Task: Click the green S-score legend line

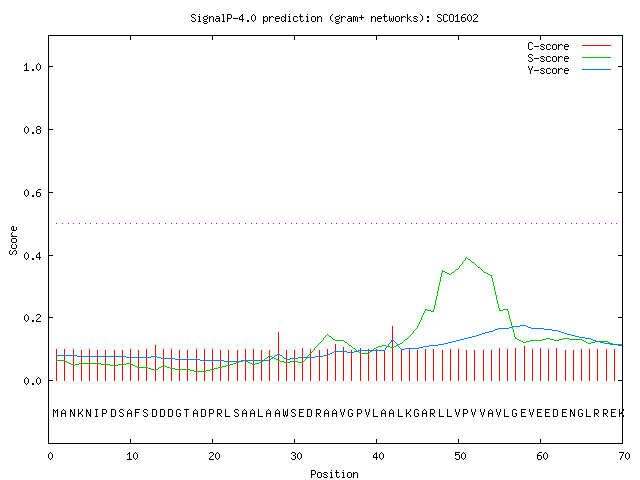Action: pos(596,58)
